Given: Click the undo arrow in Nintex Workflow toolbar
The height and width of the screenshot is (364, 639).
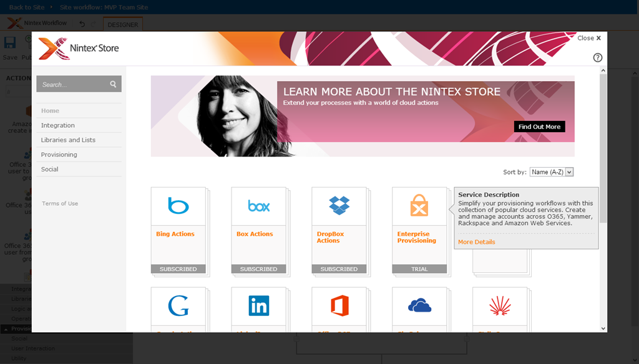Looking at the screenshot, I should pos(82,24).
